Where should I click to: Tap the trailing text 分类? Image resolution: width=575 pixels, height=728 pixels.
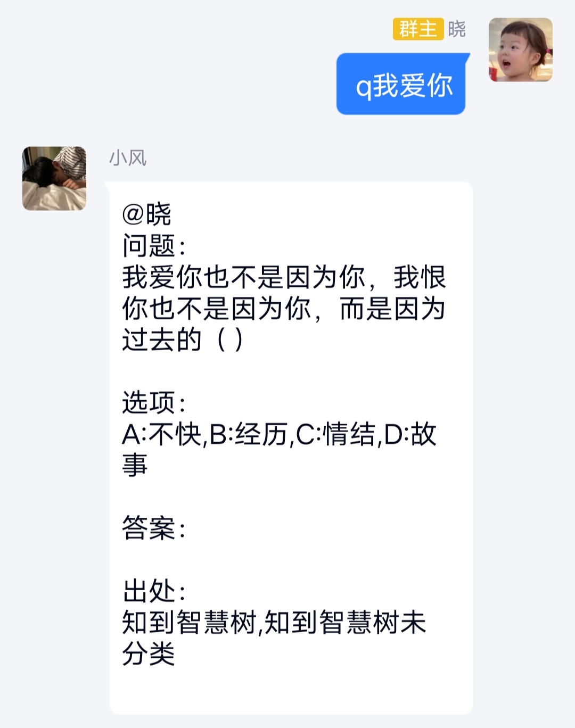point(149,653)
